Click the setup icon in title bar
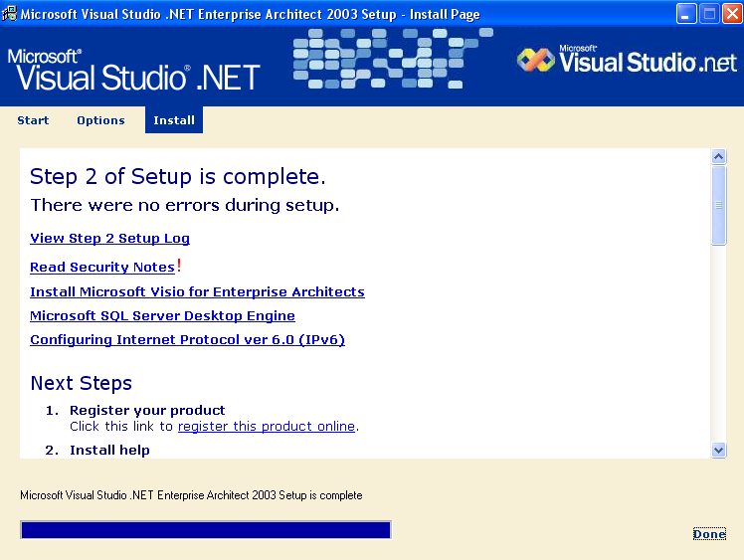Image resolution: width=744 pixels, height=560 pixels. click(x=9, y=14)
